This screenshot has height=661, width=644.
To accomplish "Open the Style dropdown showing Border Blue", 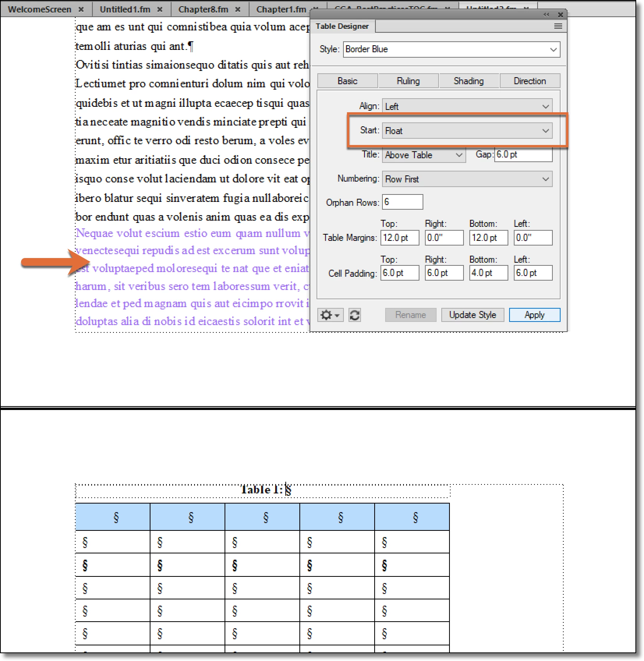I will pos(451,49).
